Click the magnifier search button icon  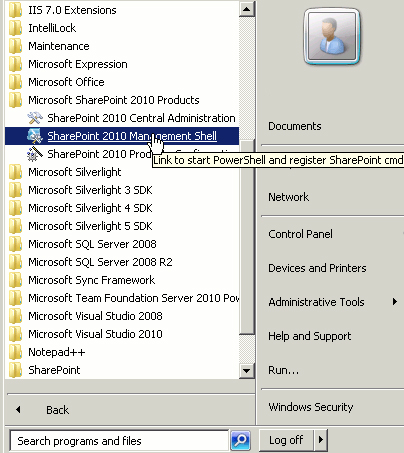point(240,441)
